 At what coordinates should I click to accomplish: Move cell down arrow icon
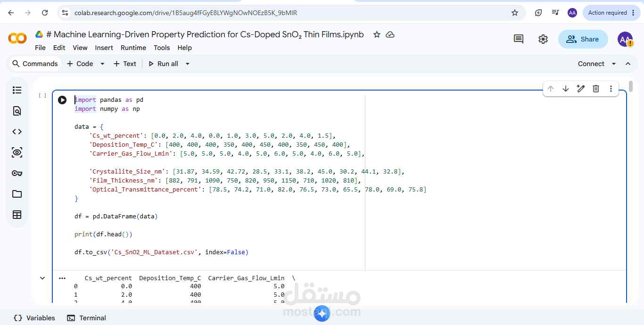(566, 89)
